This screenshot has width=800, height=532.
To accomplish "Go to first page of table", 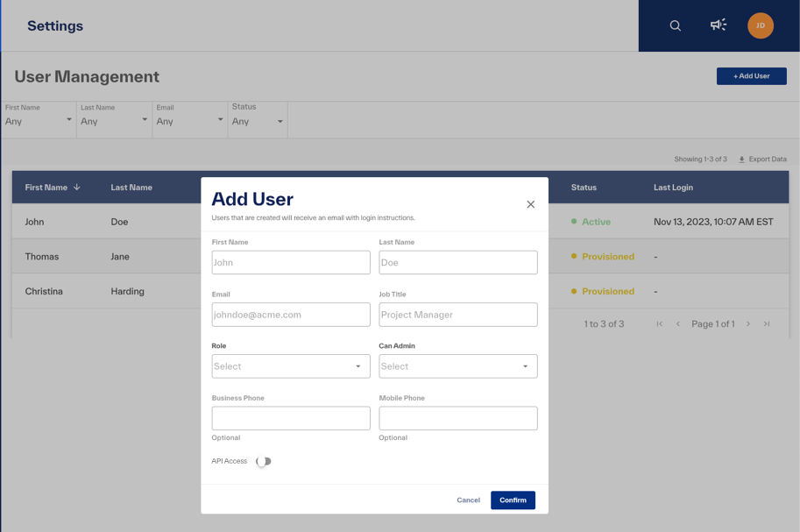I will point(660,323).
